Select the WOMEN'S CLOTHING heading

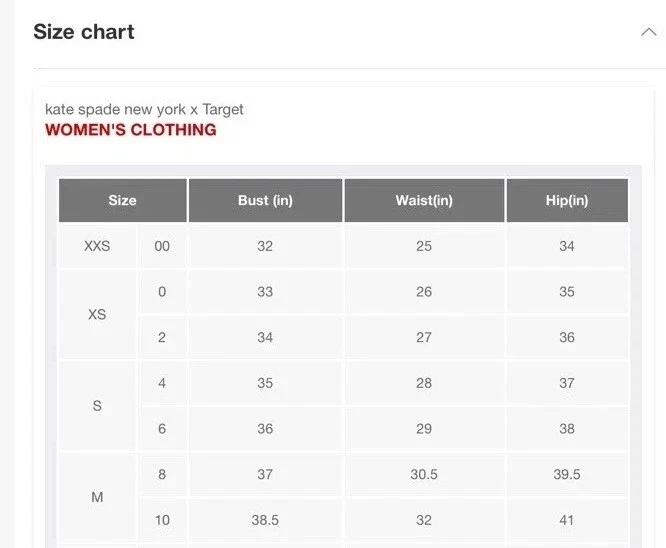click(x=130, y=130)
